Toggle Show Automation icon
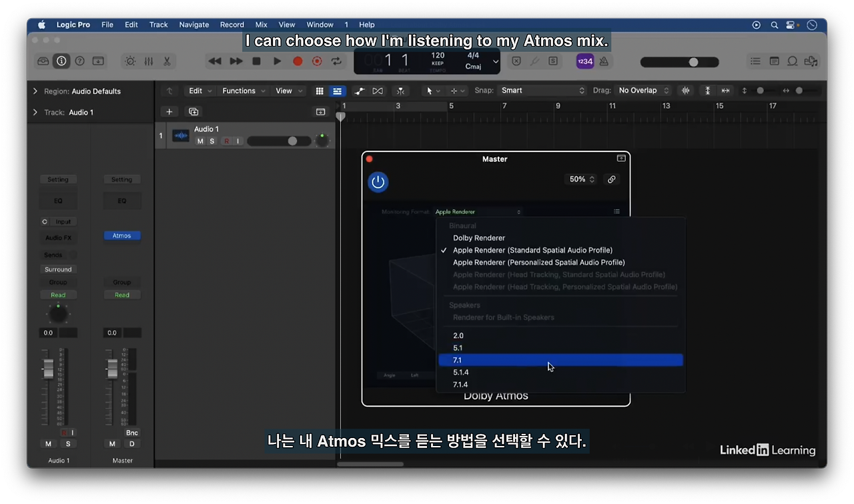 tap(360, 91)
